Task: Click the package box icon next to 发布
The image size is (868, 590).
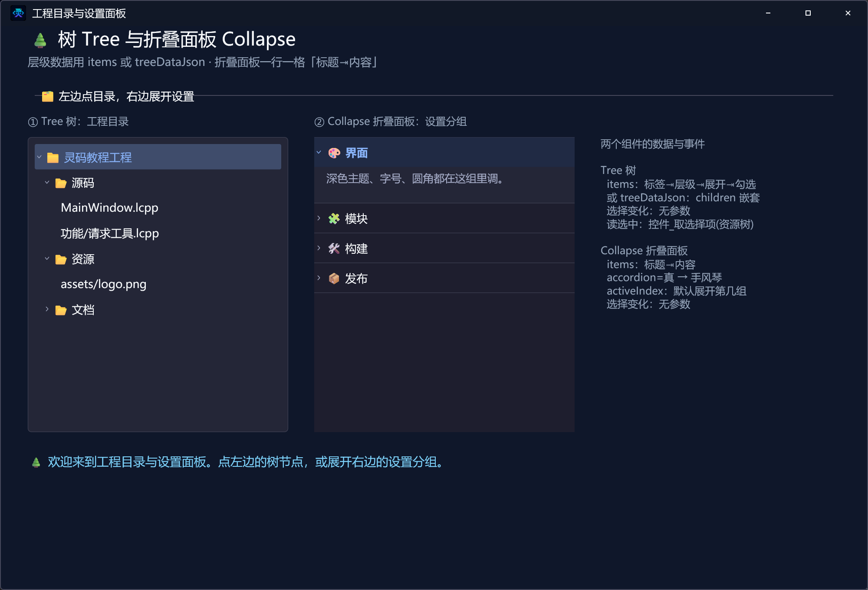Action: point(334,279)
